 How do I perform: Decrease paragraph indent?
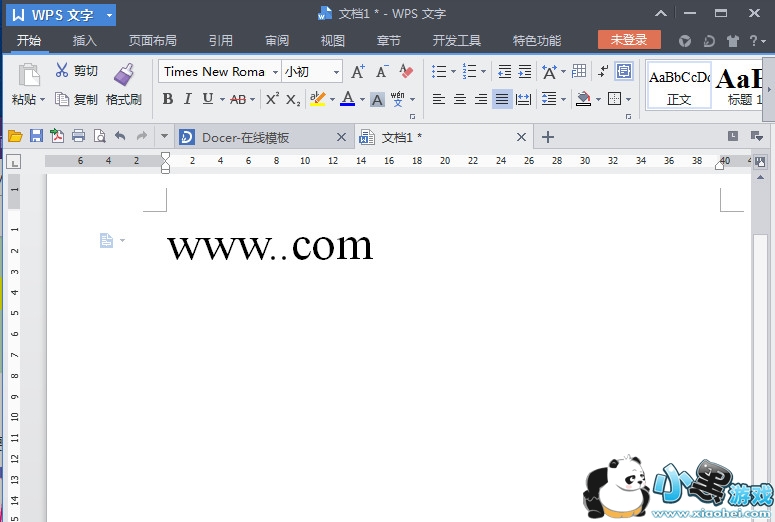pos(504,72)
